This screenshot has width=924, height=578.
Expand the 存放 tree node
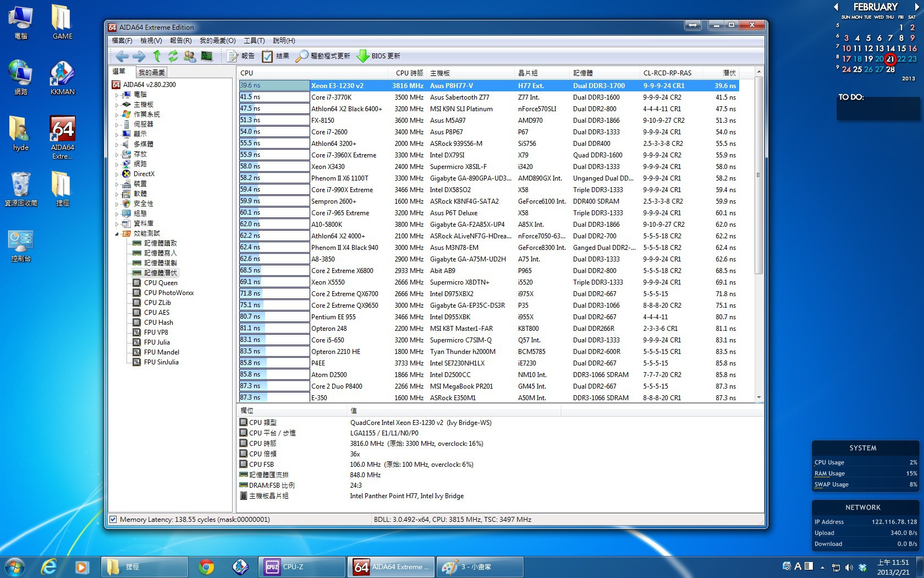tap(117, 154)
